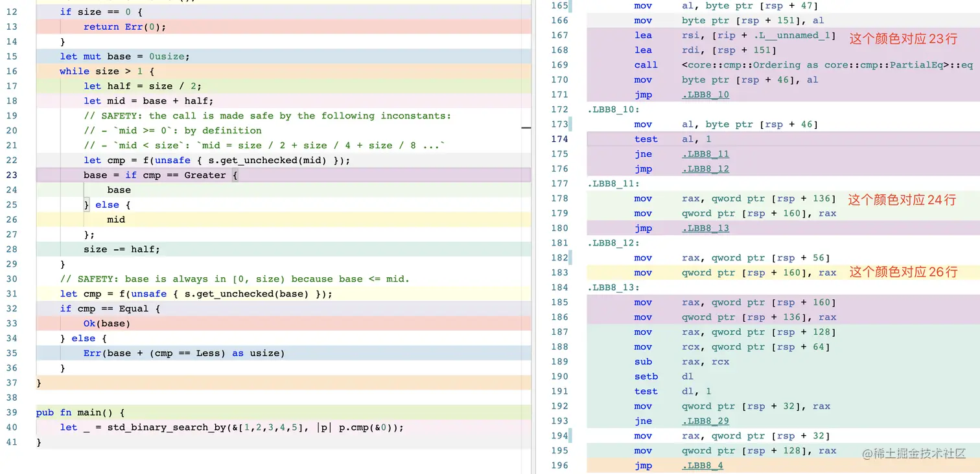Click the .LBB8_12 link on line 176

[x=704, y=168]
